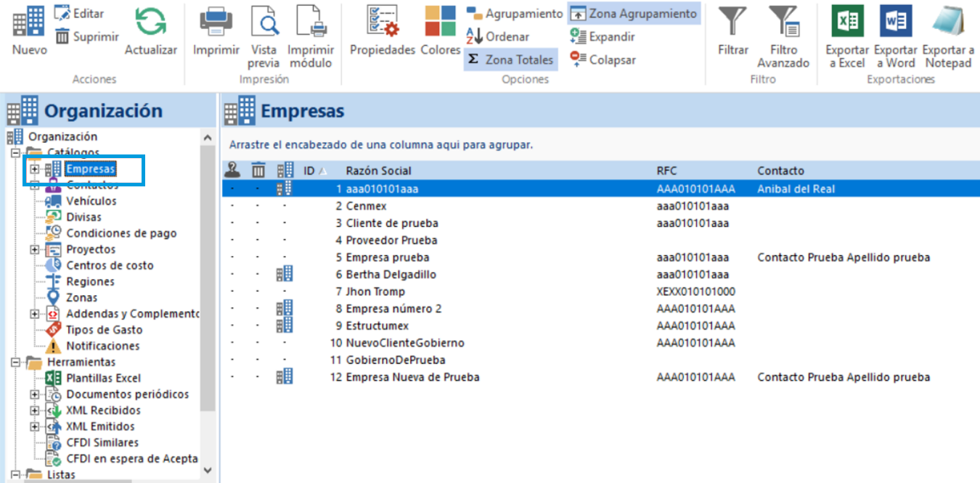
Task: Select the Cliente de prueba row
Action: [600, 223]
